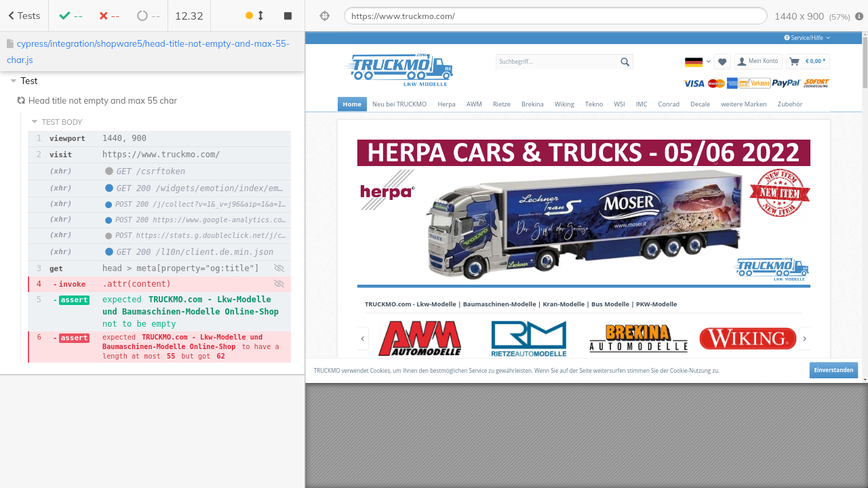Toggle auto-scrolling arrow icon in Cypress header
868x488 pixels.
click(x=260, y=16)
